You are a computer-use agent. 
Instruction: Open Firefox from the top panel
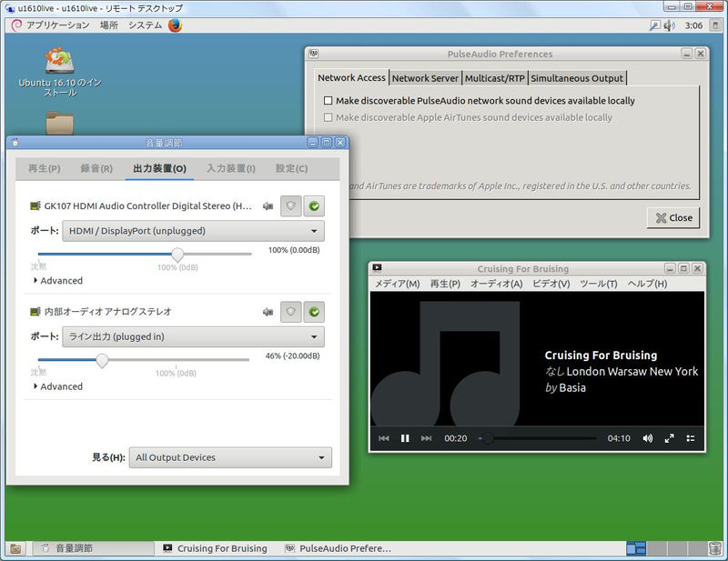[x=175, y=25]
